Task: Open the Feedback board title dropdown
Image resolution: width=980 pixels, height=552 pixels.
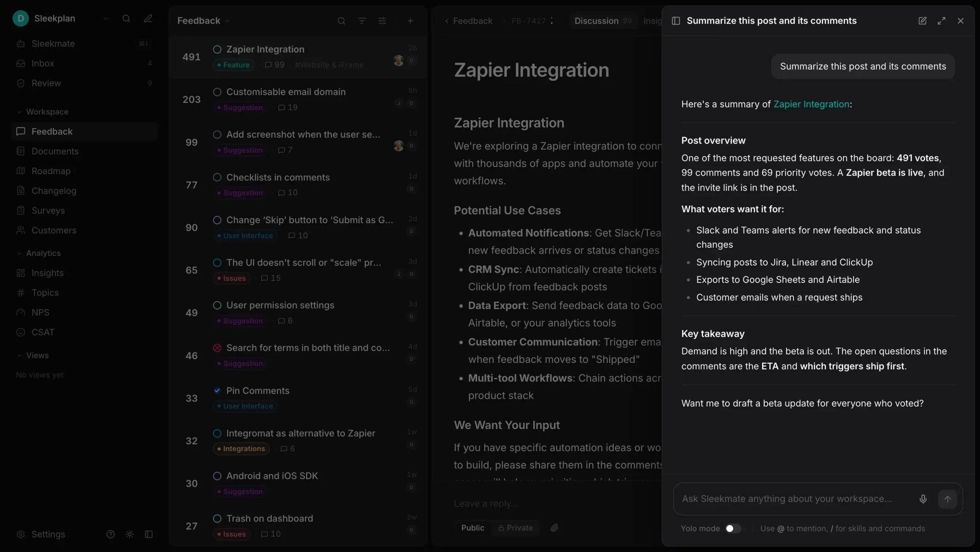Action: pos(203,21)
